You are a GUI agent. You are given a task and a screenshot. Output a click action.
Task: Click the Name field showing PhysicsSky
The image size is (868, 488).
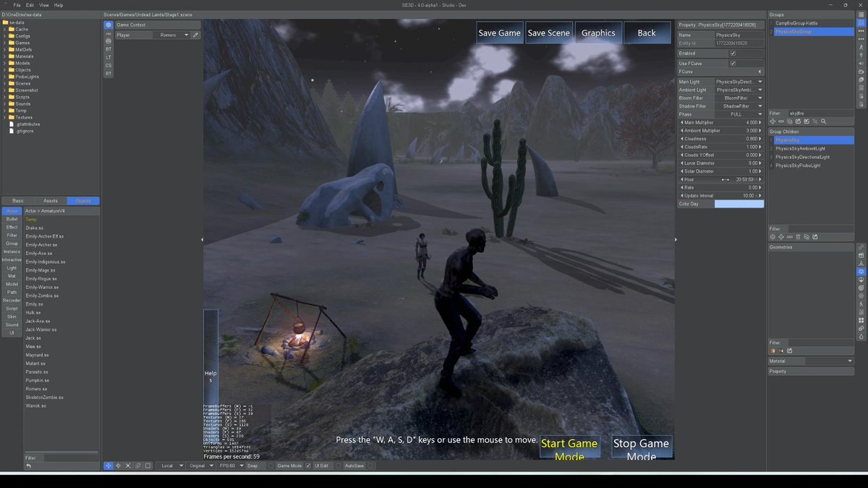pyautogui.click(x=739, y=35)
